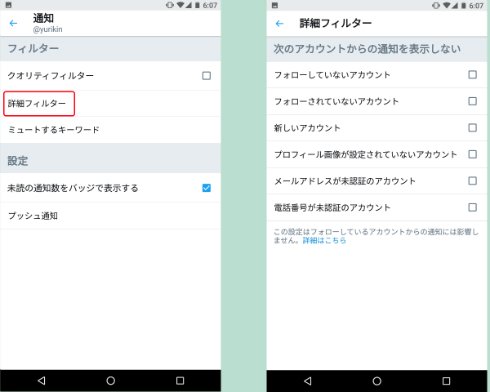The image size is (490, 392).
Task: Uncheck 未読の通知数をバッジで表示する checkbox
Action: (206, 188)
